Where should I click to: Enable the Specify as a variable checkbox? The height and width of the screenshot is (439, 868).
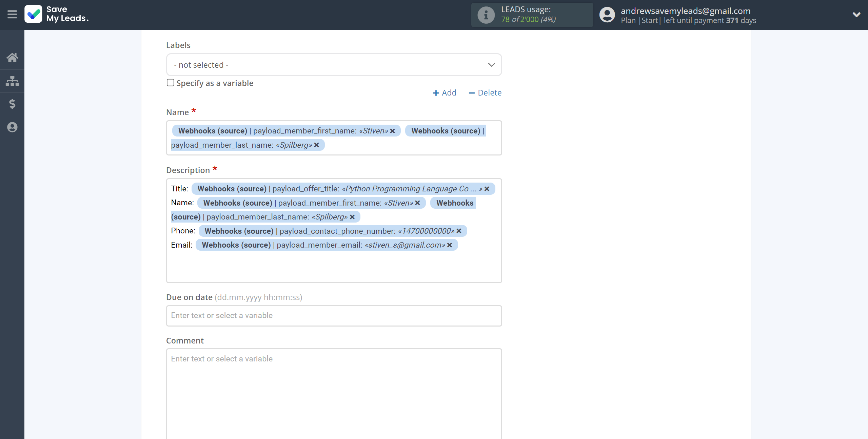tap(171, 83)
